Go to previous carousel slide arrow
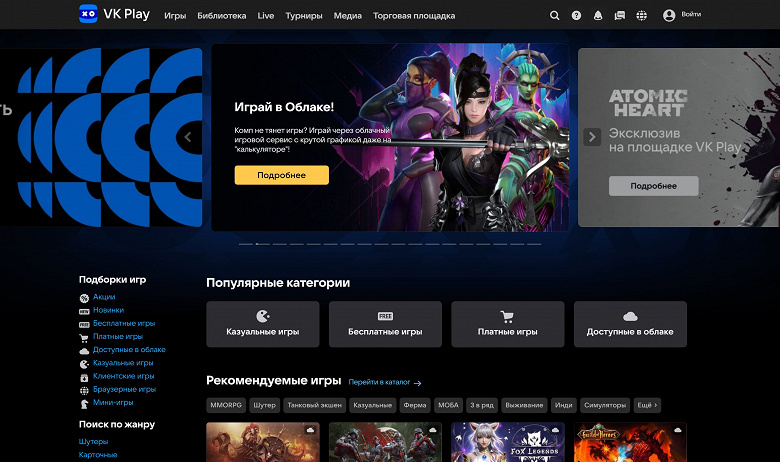The height and width of the screenshot is (462, 780). (x=188, y=137)
